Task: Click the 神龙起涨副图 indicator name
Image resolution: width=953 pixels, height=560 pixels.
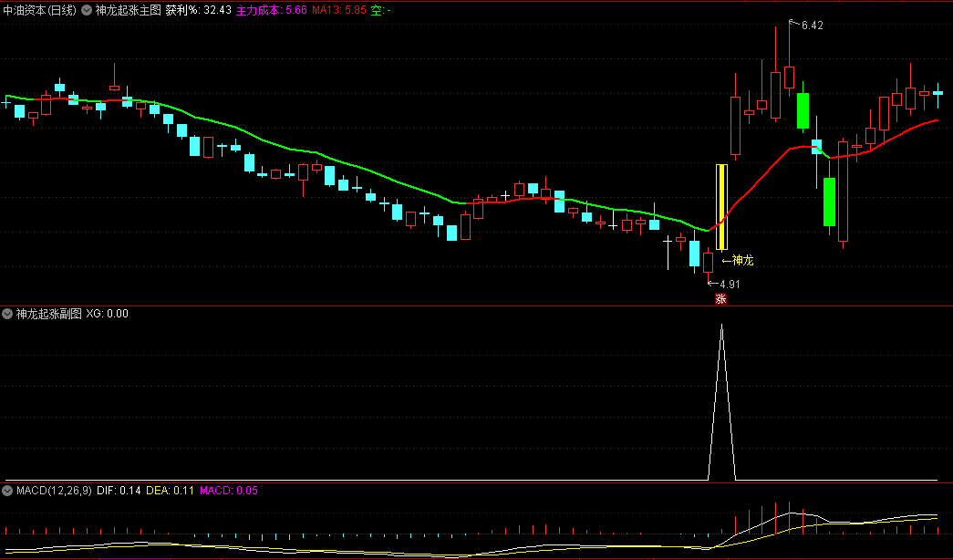Action: tap(48, 314)
